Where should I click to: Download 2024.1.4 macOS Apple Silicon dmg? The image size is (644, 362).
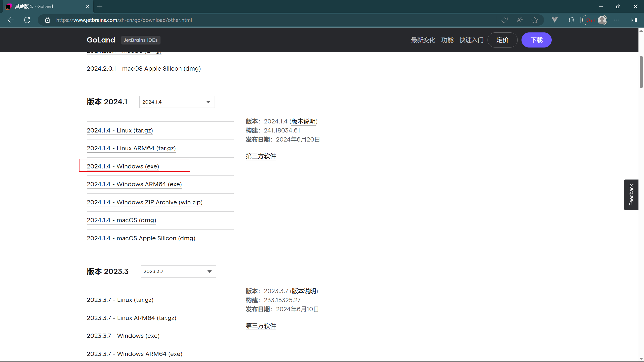[x=141, y=238]
